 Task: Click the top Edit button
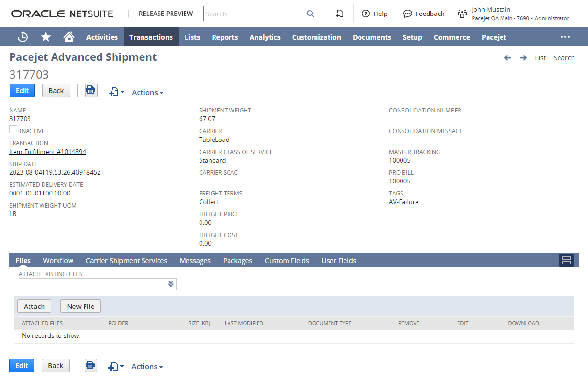point(22,91)
